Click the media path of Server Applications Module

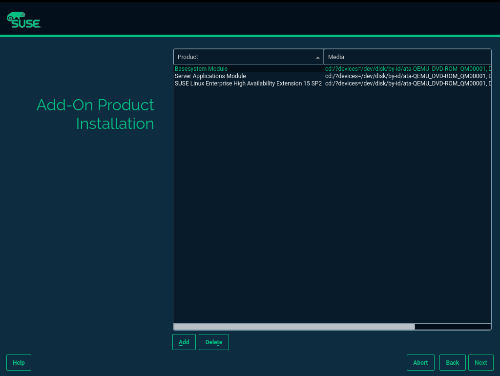pyautogui.click(x=408, y=76)
